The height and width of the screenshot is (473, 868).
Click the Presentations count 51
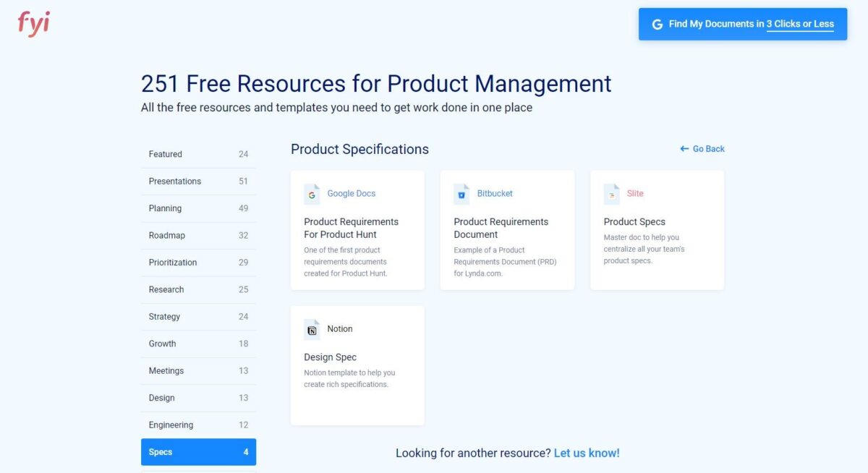(243, 182)
